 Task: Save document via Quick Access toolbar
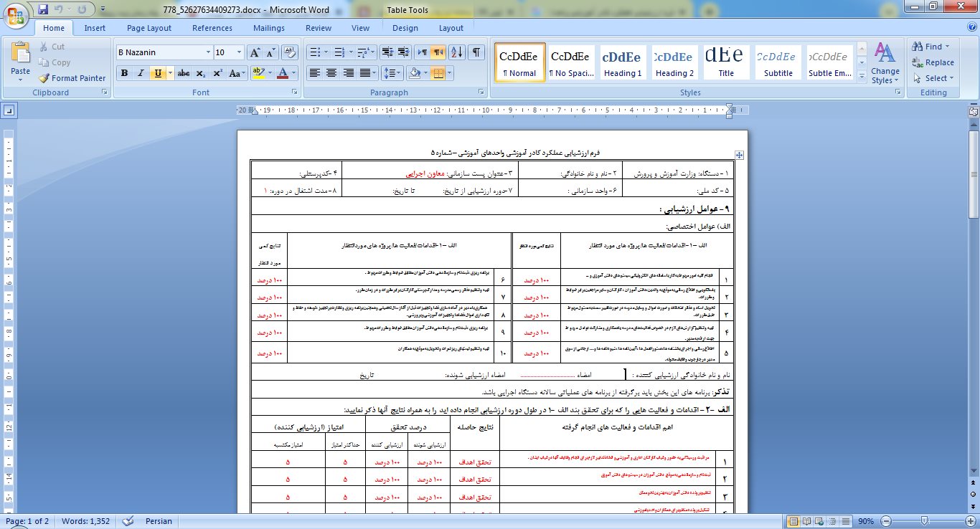pyautogui.click(x=43, y=9)
